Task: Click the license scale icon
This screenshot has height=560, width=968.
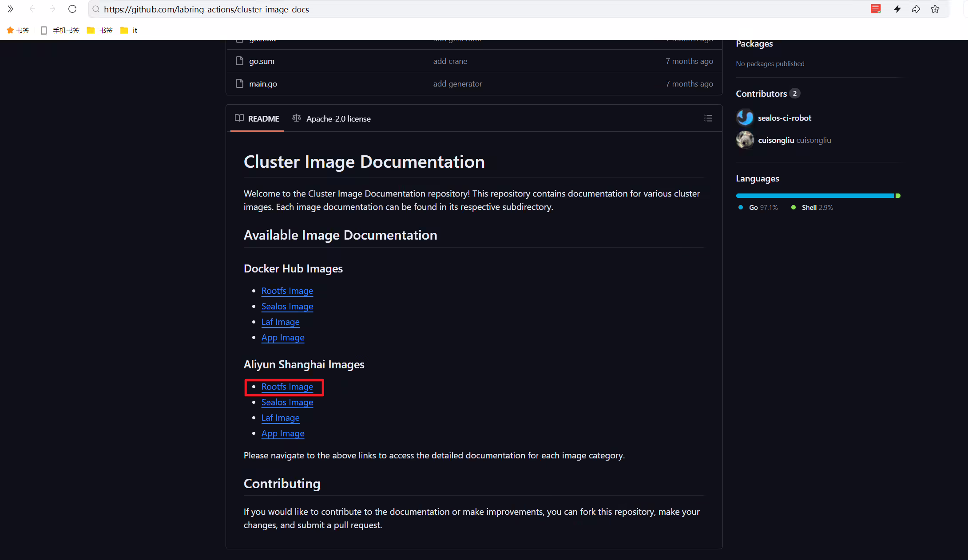Action: (297, 118)
